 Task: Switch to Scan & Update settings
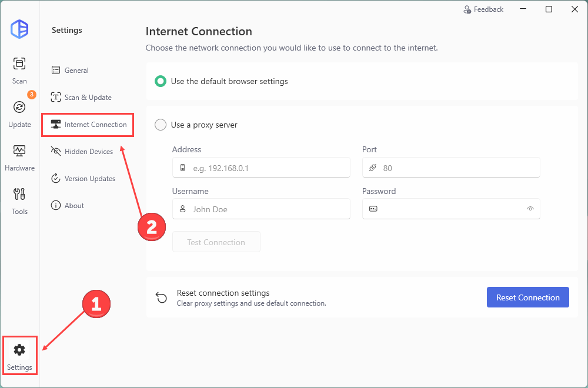pyautogui.click(x=88, y=98)
